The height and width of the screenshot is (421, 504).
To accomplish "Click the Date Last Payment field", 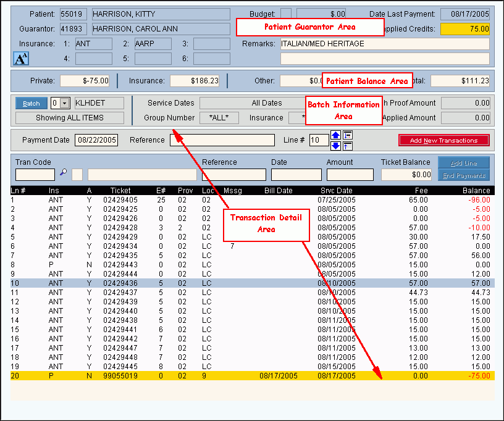I will pyautogui.click(x=465, y=14).
